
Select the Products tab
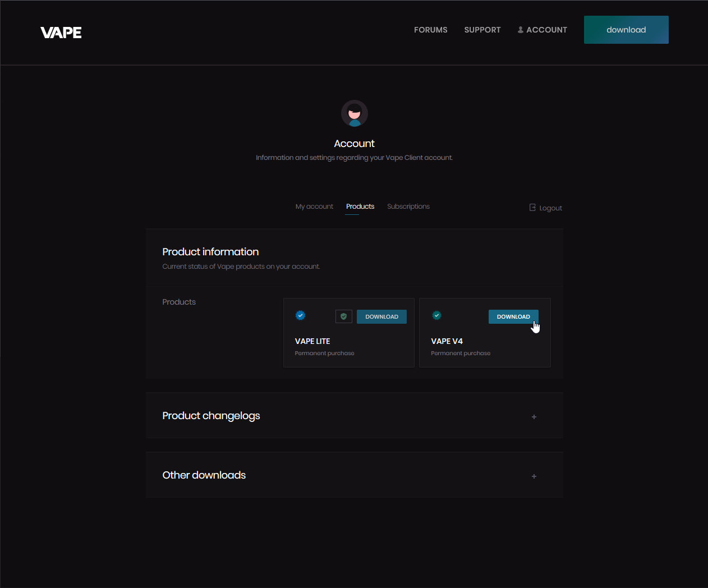tap(360, 206)
